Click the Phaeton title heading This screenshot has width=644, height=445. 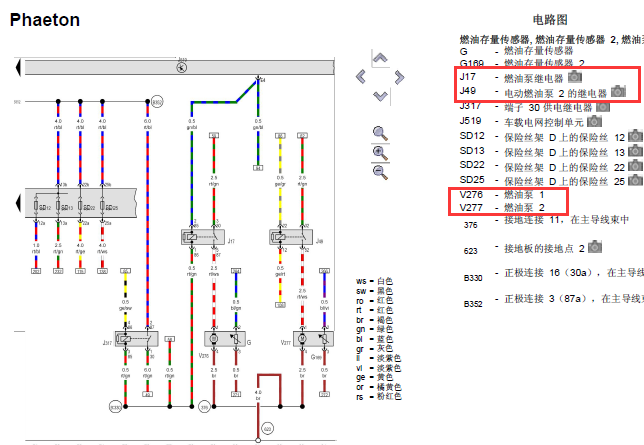point(45,20)
